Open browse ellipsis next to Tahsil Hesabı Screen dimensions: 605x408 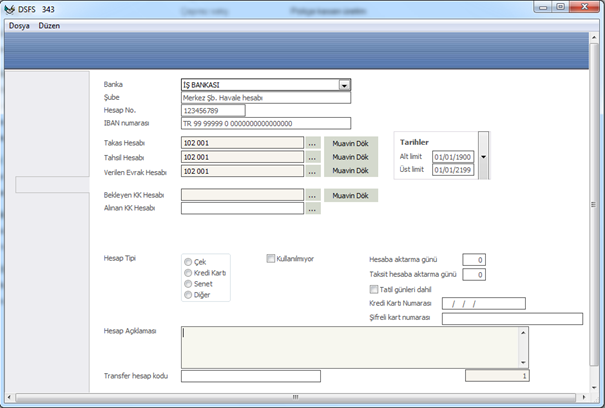[x=313, y=157]
